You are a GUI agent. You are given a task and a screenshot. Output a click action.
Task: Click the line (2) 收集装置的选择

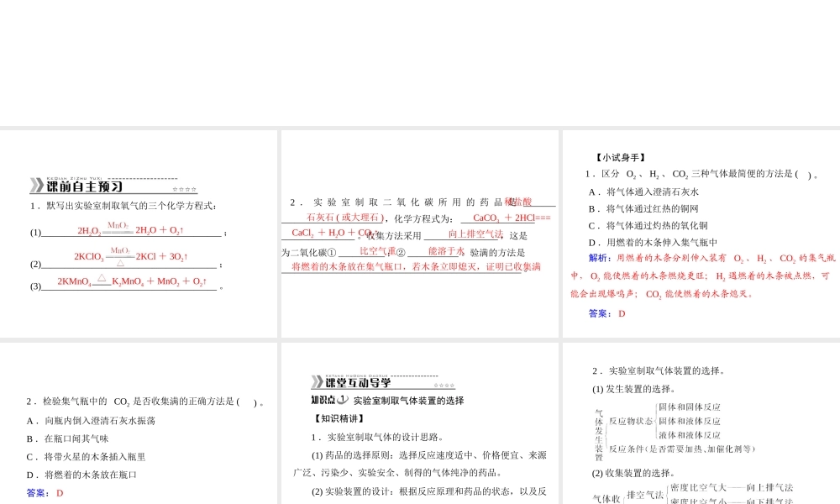(633, 473)
